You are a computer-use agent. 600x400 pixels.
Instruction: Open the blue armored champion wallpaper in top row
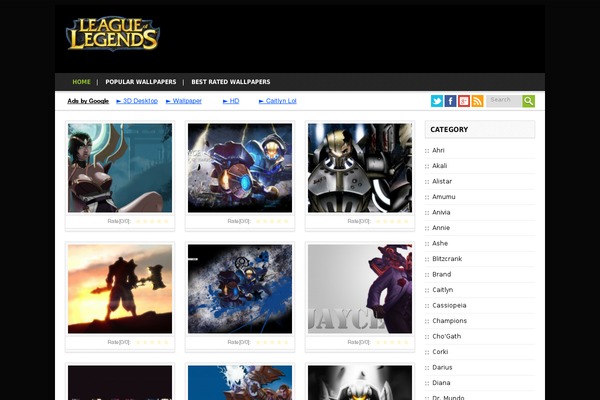[240, 168]
